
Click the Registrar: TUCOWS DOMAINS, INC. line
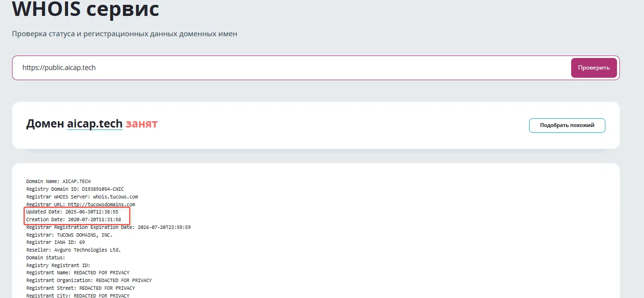coord(69,235)
